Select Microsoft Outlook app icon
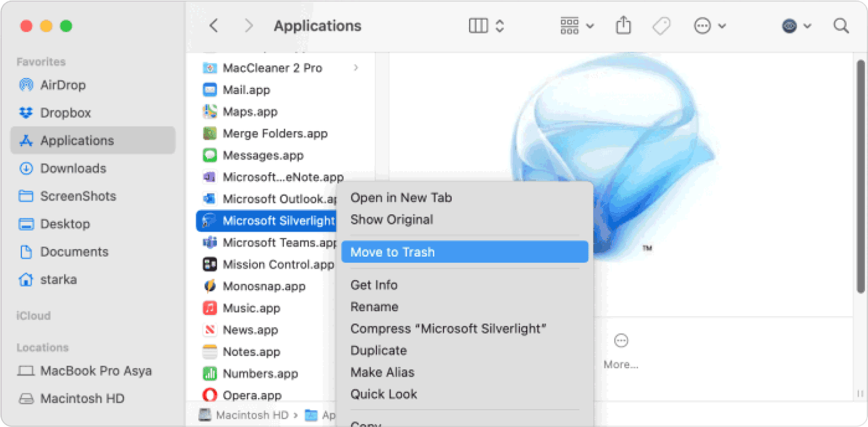The height and width of the screenshot is (427, 868). [209, 199]
